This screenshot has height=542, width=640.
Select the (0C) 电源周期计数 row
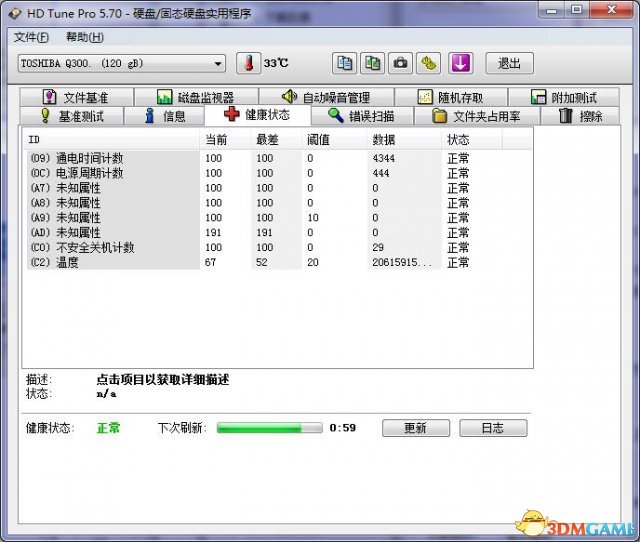(279, 173)
